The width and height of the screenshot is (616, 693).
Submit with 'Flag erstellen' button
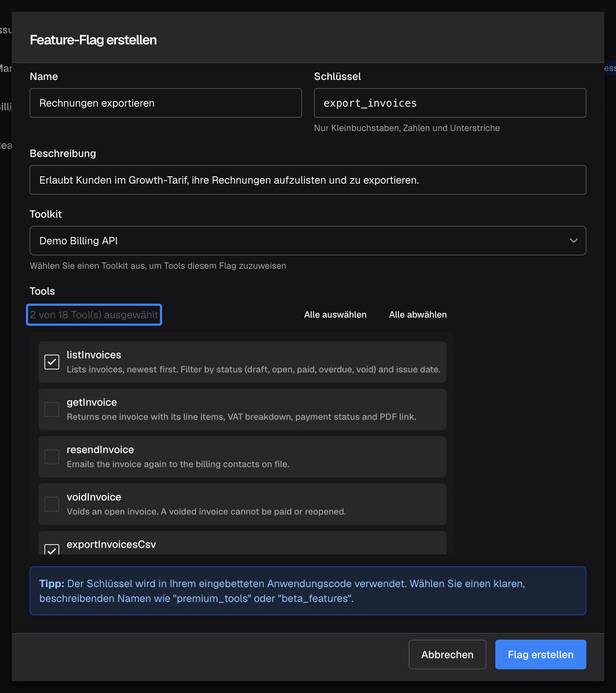coord(540,654)
